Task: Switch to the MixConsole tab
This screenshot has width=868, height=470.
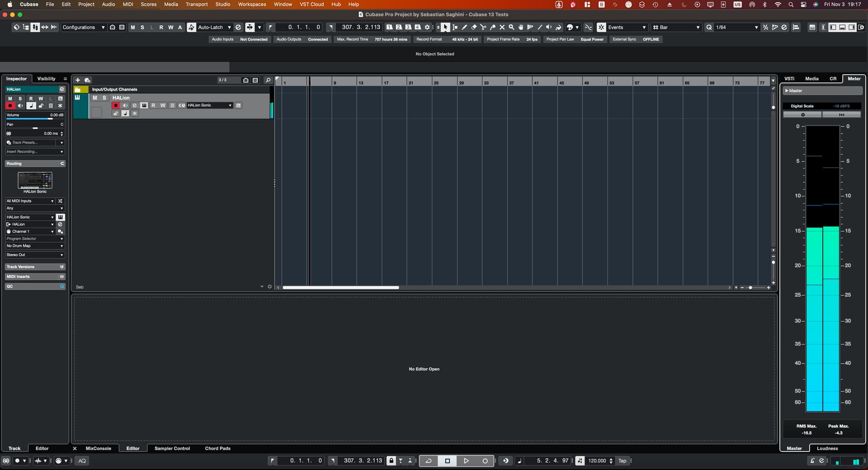Action: point(98,448)
